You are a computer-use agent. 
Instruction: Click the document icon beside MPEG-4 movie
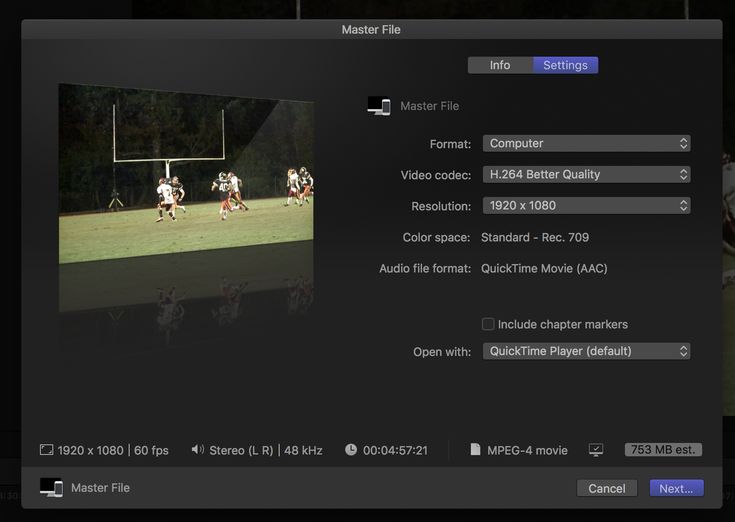click(x=476, y=450)
